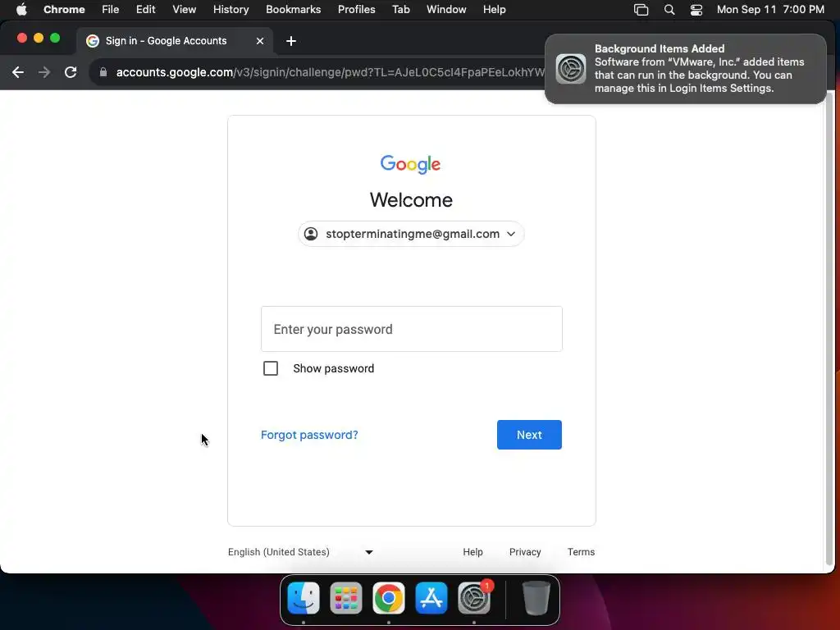This screenshot has height=630, width=840.
Task: Open the History menu
Action: pos(231,10)
